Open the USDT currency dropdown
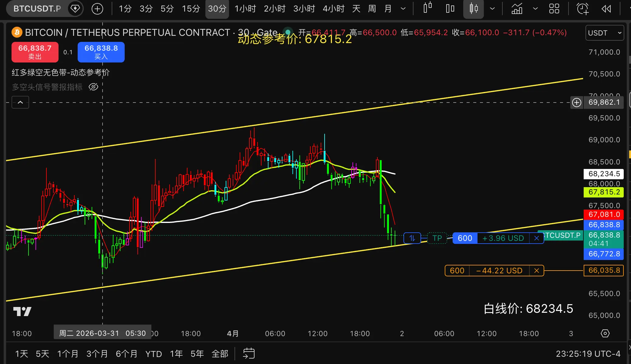 [x=604, y=33]
